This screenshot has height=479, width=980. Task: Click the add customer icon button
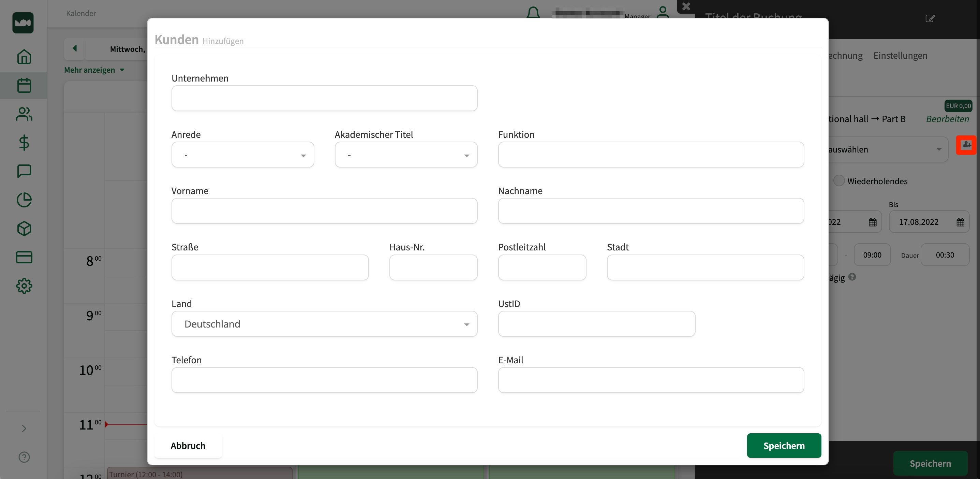[x=966, y=145]
